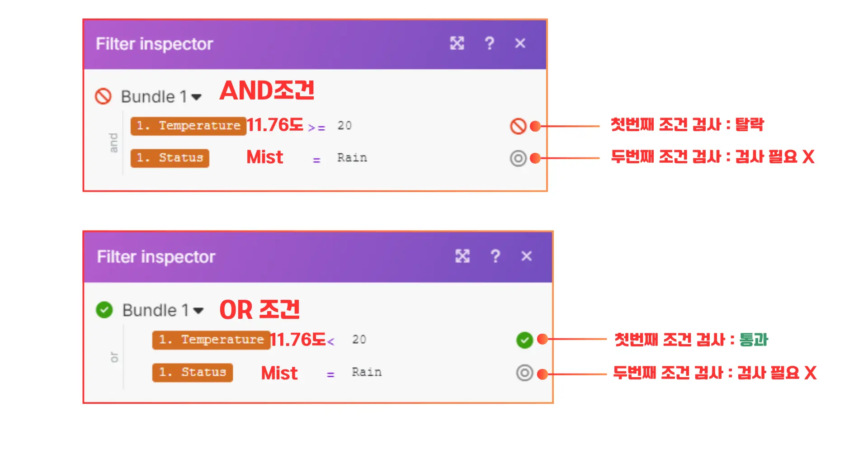The width and height of the screenshot is (868, 454).
Task: Select the Status tag in the OR filter
Action: [x=193, y=373]
